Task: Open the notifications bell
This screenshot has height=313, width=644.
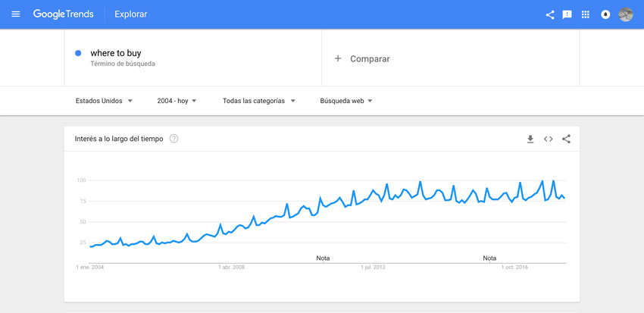Action: [x=605, y=15]
